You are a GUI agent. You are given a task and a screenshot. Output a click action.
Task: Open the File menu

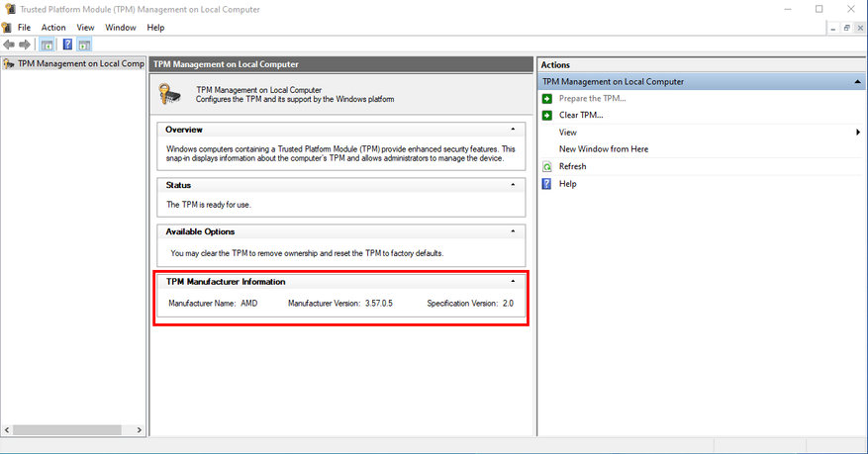24,28
